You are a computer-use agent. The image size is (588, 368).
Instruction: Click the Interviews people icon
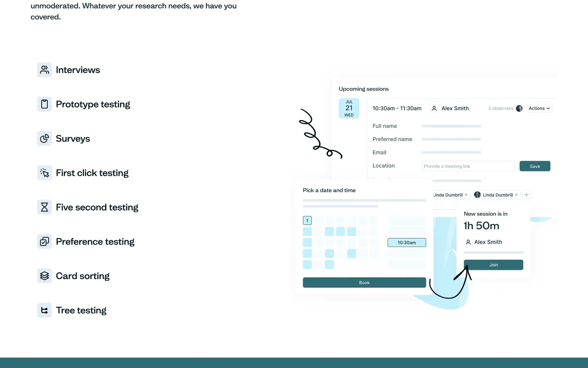(x=44, y=70)
